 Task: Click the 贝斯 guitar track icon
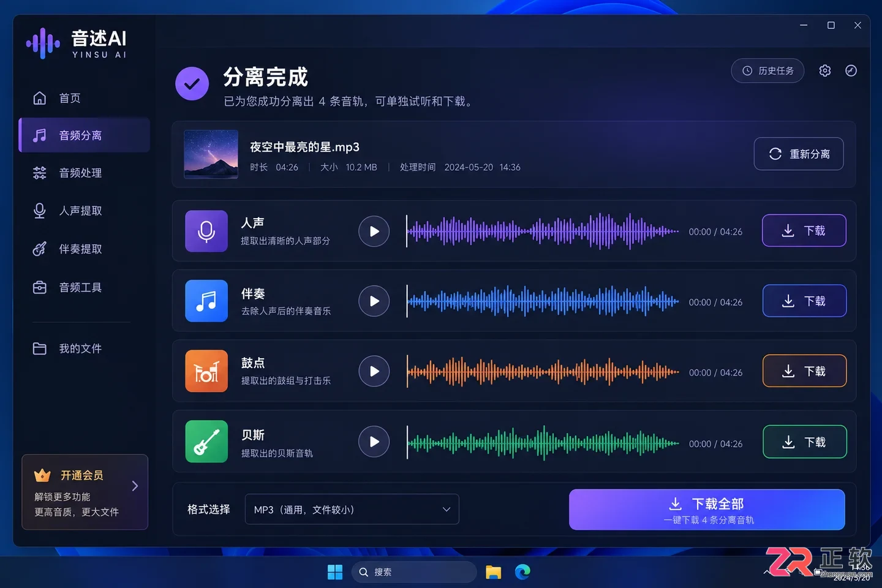(206, 442)
